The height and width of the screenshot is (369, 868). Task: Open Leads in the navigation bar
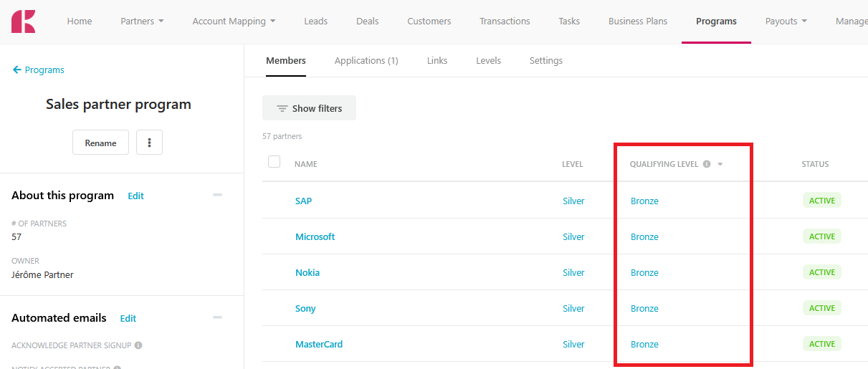click(x=316, y=21)
